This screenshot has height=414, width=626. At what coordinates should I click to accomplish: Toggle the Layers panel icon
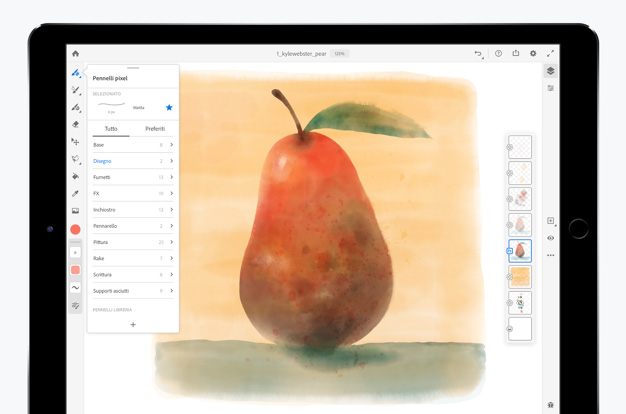click(551, 71)
